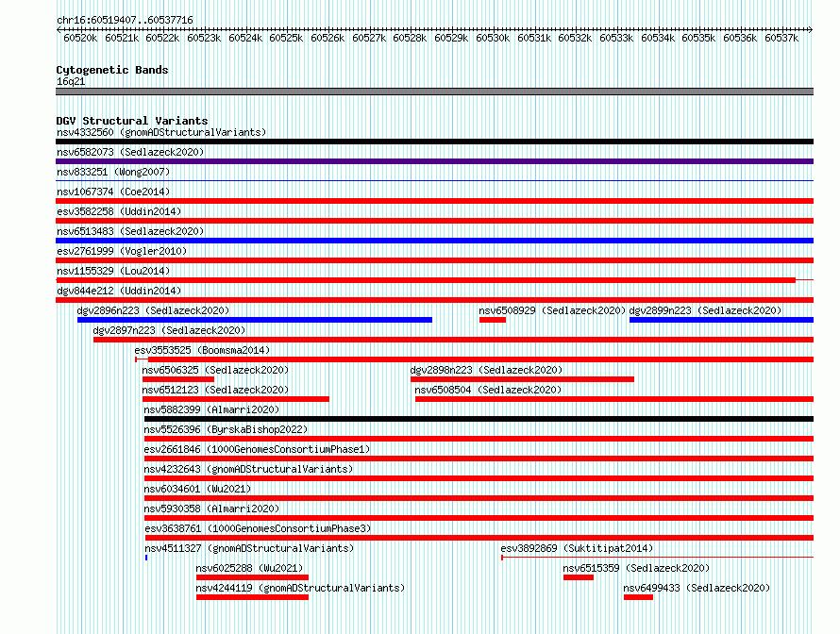The width and height of the screenshot is (840, 634).
Task: Open dgv2896n223 (Sedlazeck2020) variant
Action: point(153,310)
